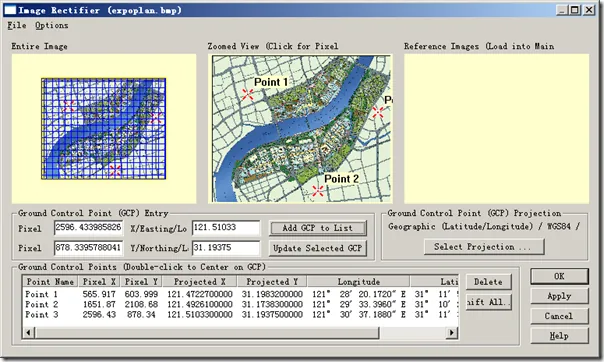Click the Shift All button
The height and width of the screenshot is (362, 604).
tap(488, 302)
